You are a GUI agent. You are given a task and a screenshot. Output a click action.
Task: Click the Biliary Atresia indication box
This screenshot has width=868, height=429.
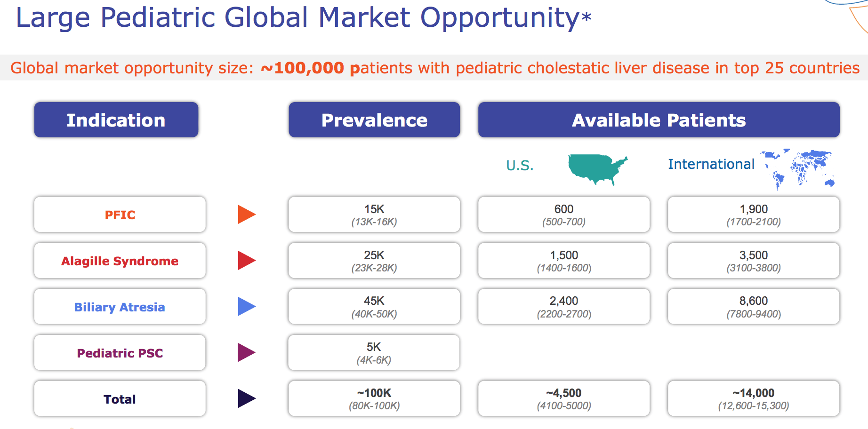pos(120,307)
